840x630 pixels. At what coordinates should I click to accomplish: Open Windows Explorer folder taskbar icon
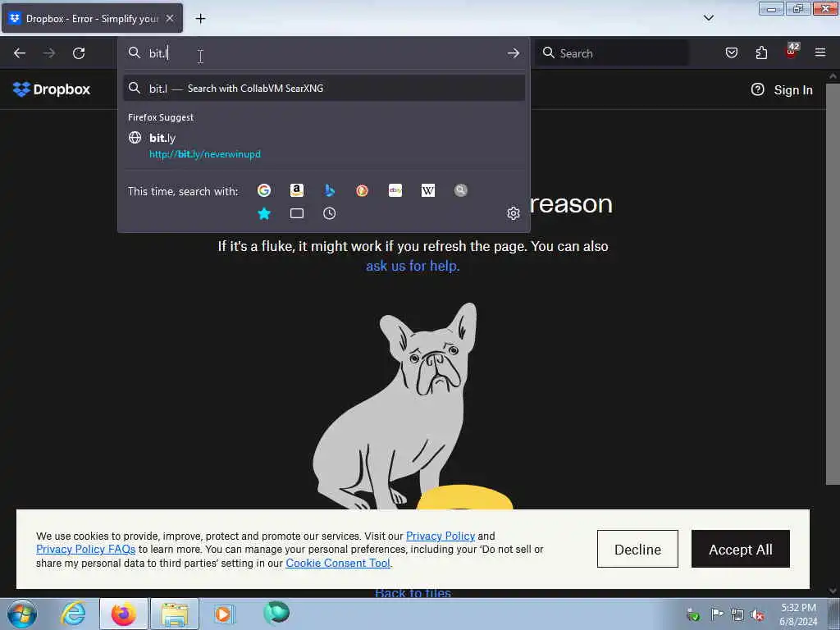tap(175, 614)
